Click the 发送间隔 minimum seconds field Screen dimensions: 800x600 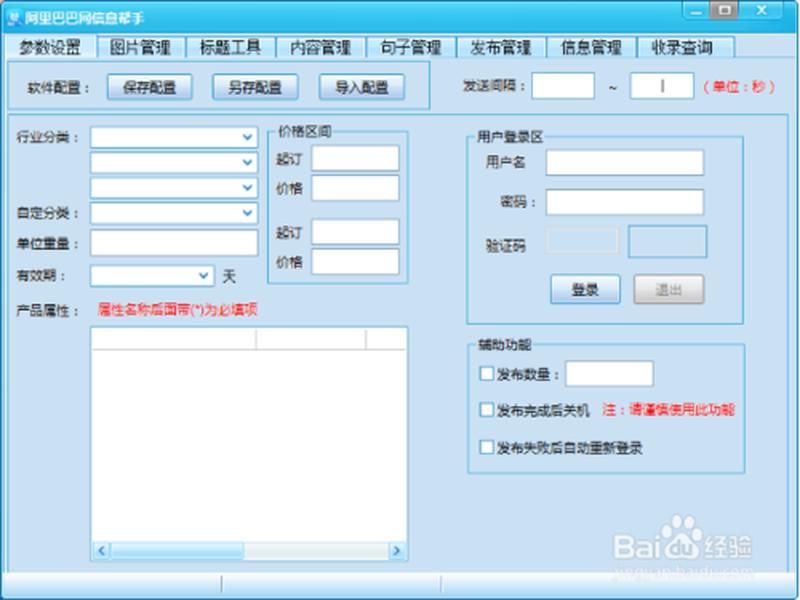click(x=563, y=86)
